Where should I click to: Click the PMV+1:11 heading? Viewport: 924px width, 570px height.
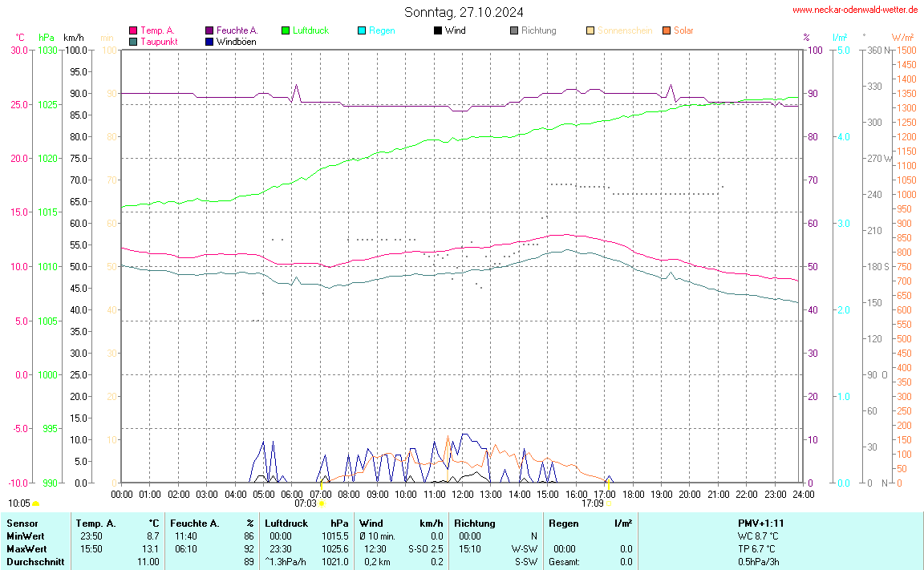pos(760,523)
